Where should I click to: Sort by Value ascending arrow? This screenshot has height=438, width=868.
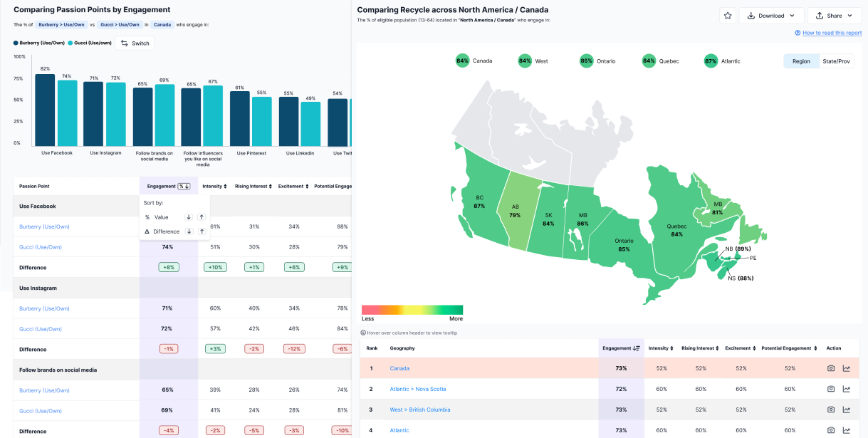(x=202, y=217)
